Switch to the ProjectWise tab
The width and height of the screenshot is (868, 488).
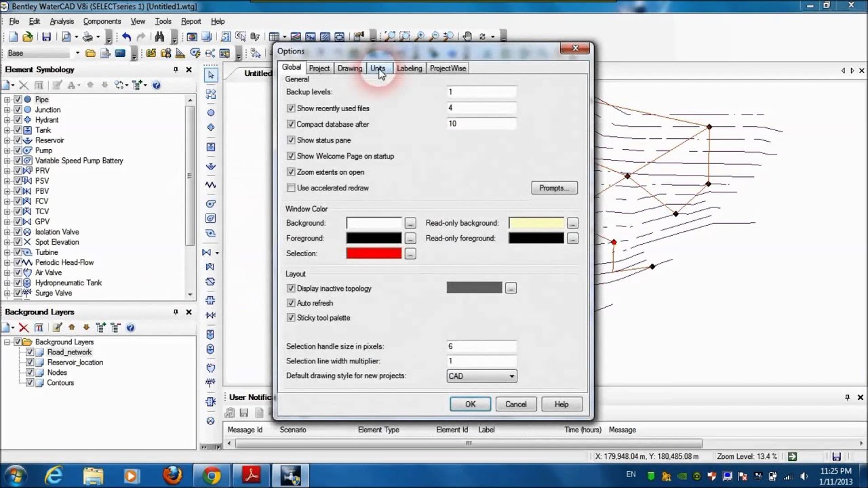pyautogui.click(x=448, y=68)
